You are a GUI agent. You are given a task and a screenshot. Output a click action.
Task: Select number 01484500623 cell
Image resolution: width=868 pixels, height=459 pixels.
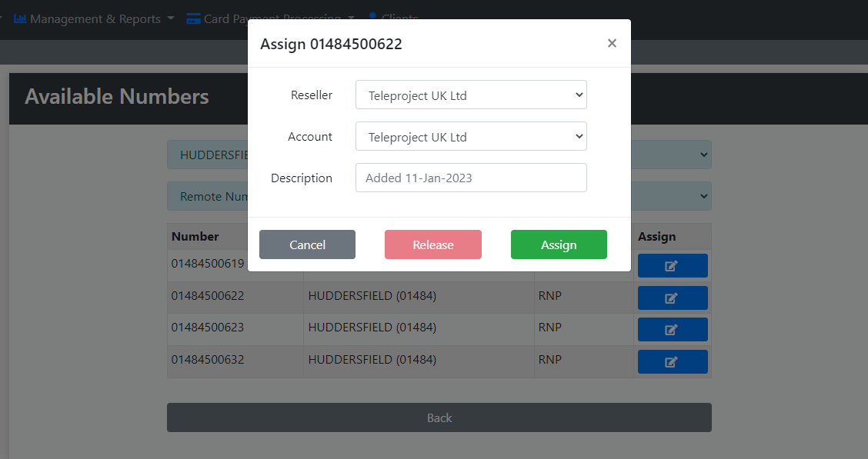[x=235, y=330]
